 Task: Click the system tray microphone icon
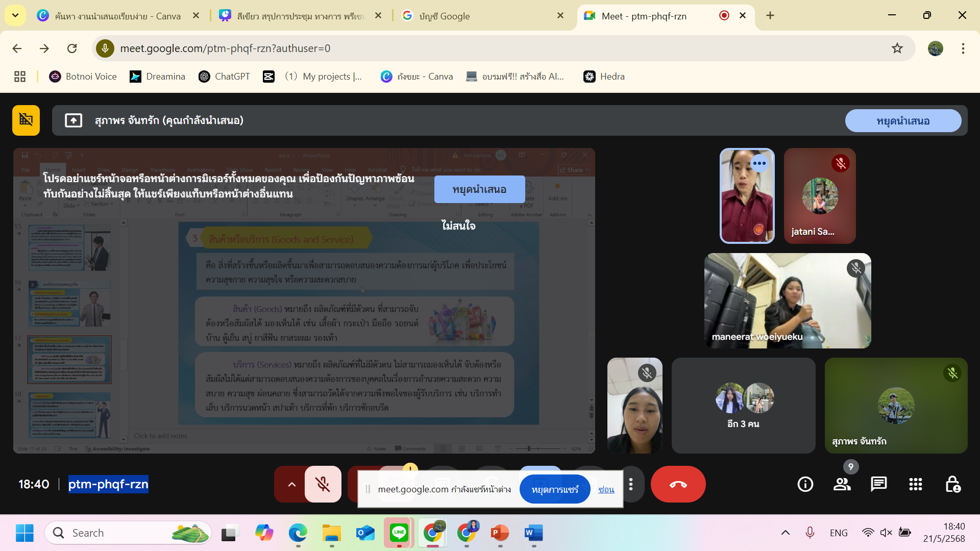810,533
